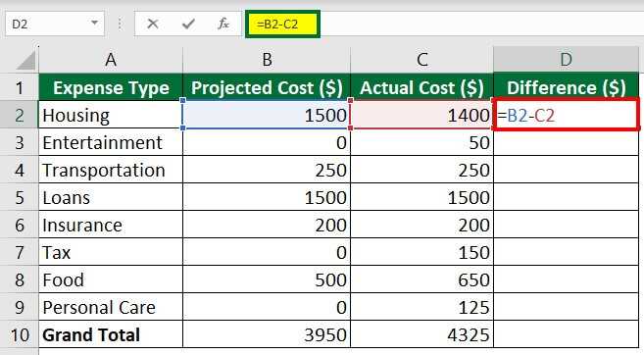Select row 4 header
The width and height of the screenshot is (644, 355).
pyautogui.click(x=20, y=170)
